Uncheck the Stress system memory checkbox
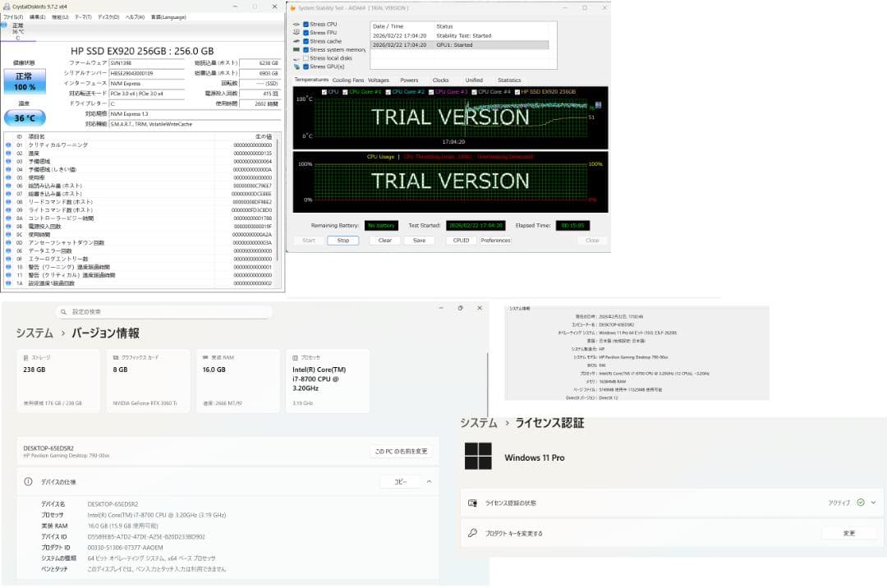Screen dimensions: 887x588 pos(306,50)
